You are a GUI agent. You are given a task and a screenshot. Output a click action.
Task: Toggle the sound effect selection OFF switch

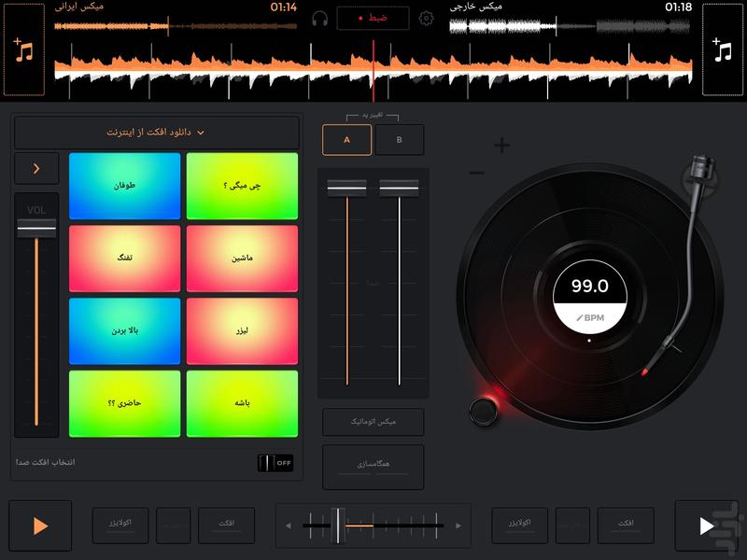tap(275, 462)
